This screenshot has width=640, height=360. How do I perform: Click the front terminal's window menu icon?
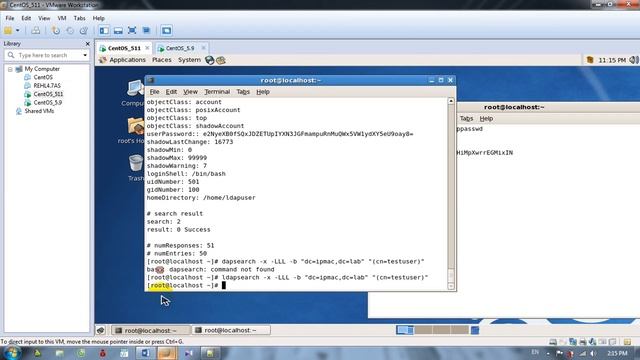[151, 80]
